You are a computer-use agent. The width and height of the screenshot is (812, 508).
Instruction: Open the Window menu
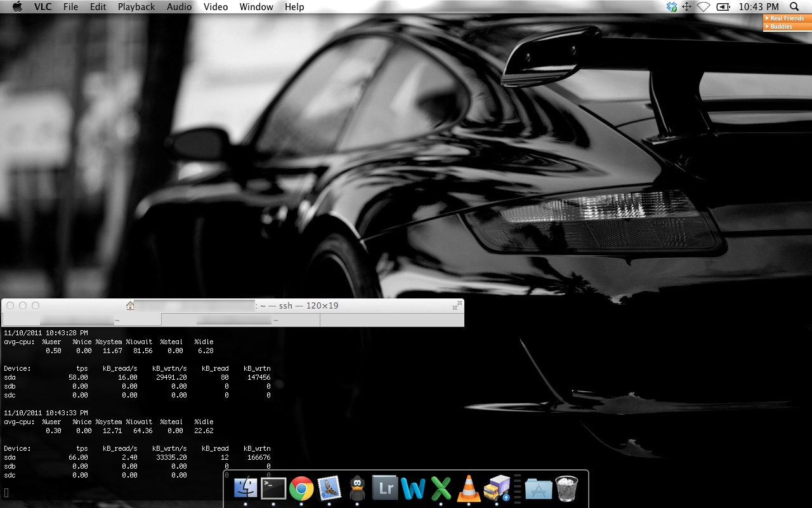(x=256, y=7)
